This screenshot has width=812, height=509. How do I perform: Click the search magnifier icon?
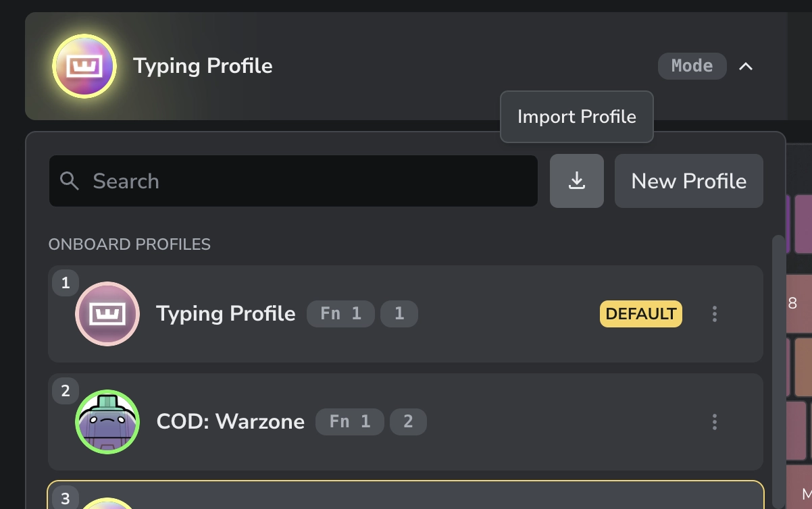click(x=70, y=181)
